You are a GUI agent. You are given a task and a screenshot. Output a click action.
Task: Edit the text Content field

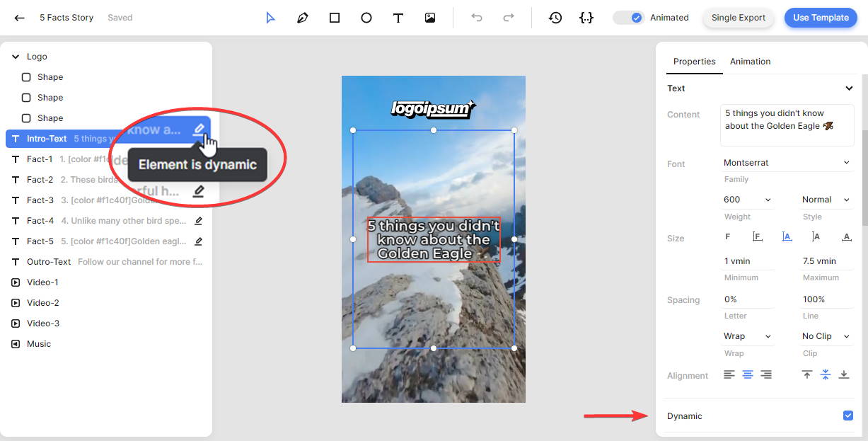[786, 125]
